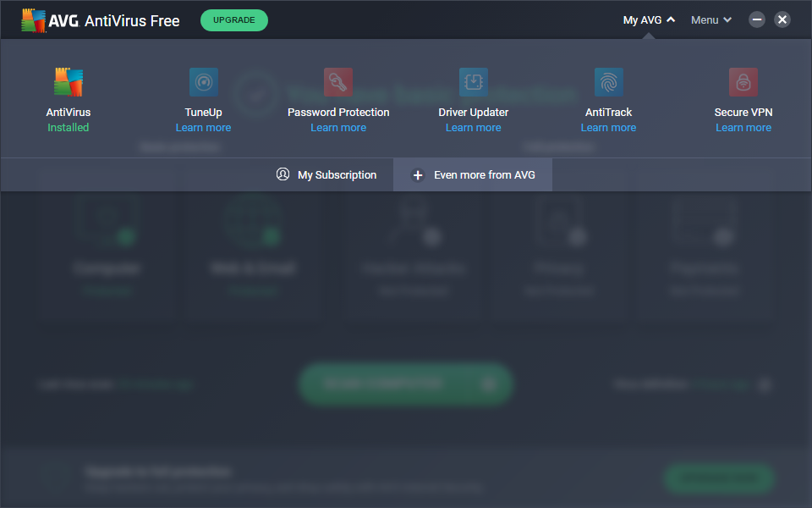Image resolution: width=812 pixels, height=508 pixels.
Task: Click Learn more under Driver Updater
Action: 474,128
